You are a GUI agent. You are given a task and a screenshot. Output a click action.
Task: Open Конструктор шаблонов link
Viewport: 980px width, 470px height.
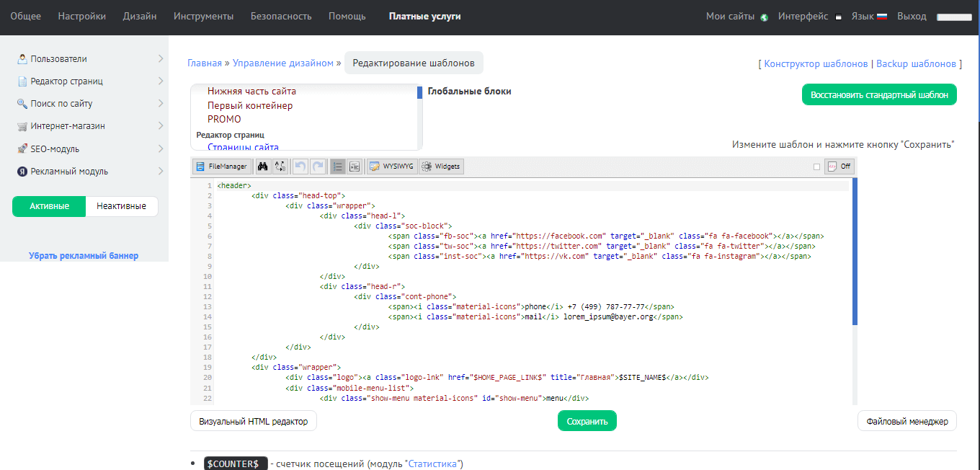[816, 63]
